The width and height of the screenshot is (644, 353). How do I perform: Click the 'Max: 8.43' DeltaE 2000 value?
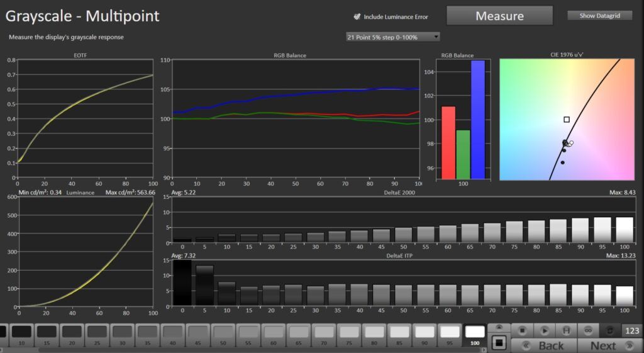point(623,193)
